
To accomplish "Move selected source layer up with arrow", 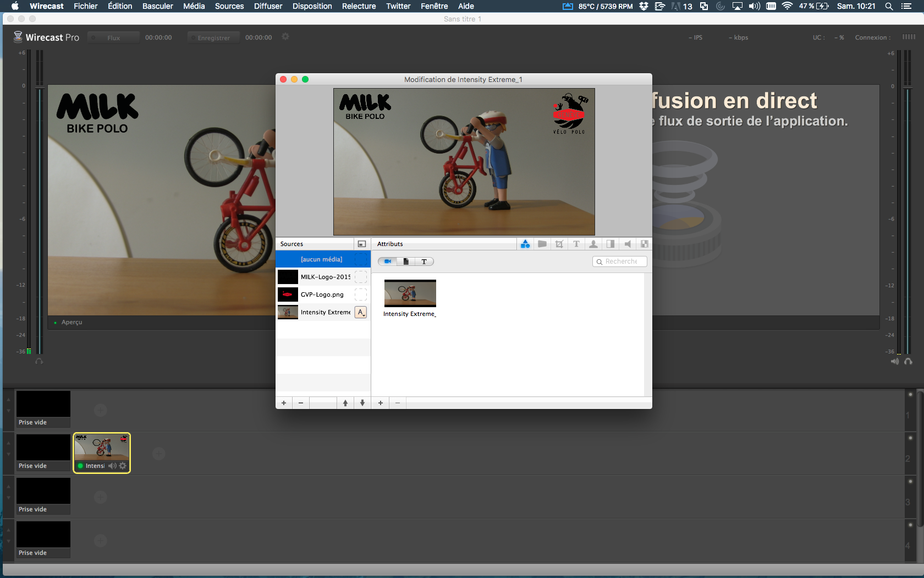I will (345, 403).
